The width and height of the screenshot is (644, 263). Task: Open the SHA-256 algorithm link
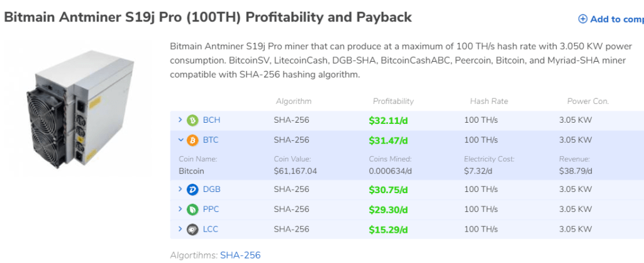click(240, 255)
